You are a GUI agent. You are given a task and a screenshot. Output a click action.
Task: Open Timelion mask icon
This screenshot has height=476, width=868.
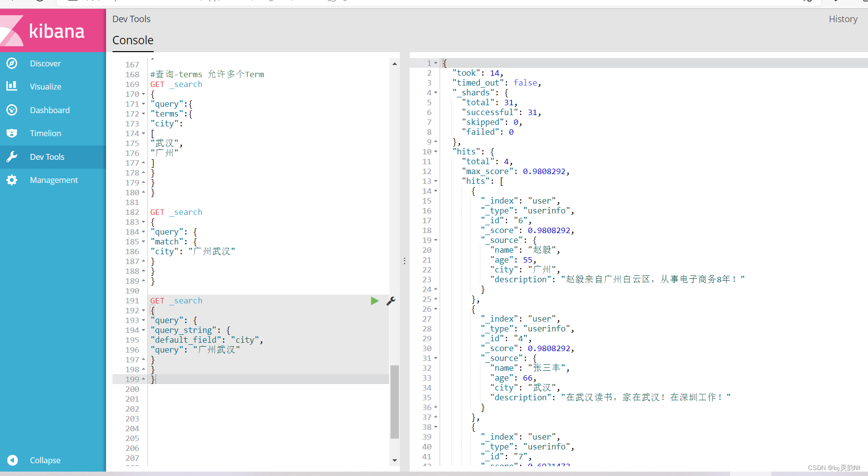12,133
